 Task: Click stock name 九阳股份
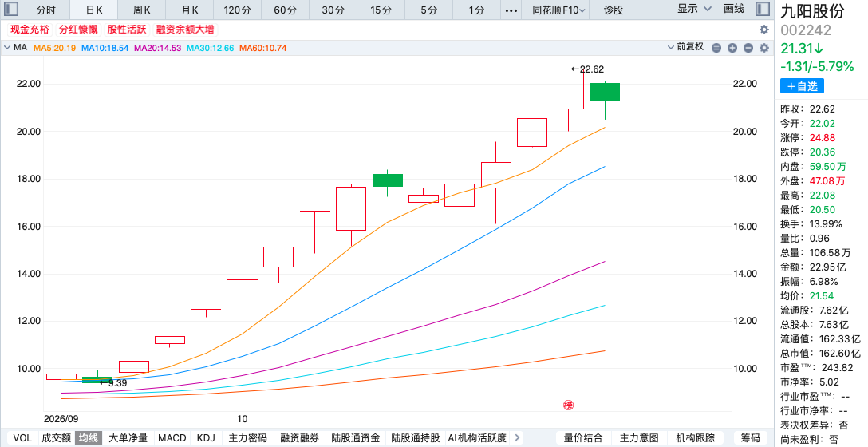(x=813, y=11)
